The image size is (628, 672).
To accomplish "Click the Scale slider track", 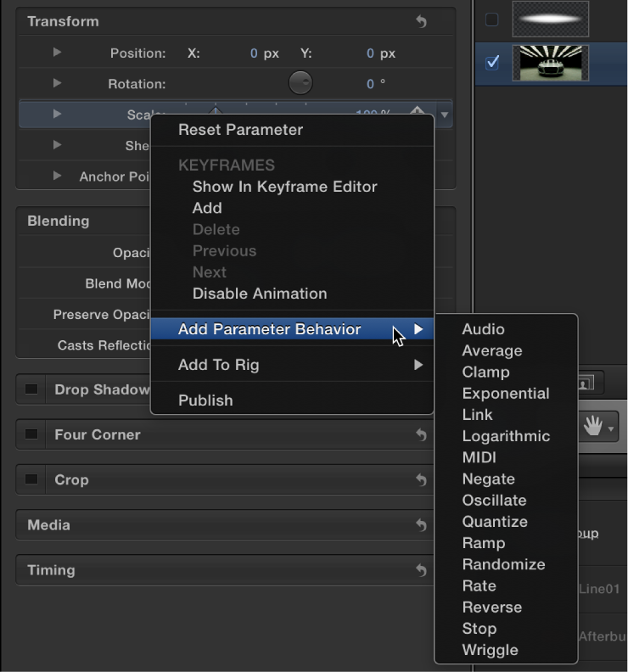I will click(x=245, y=108).
